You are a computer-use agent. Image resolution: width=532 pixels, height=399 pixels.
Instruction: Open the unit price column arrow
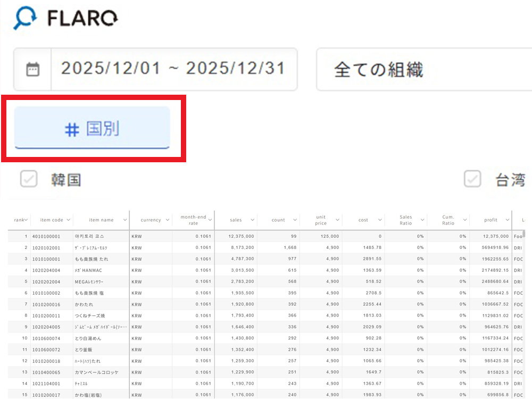click(x=338, y=220)
